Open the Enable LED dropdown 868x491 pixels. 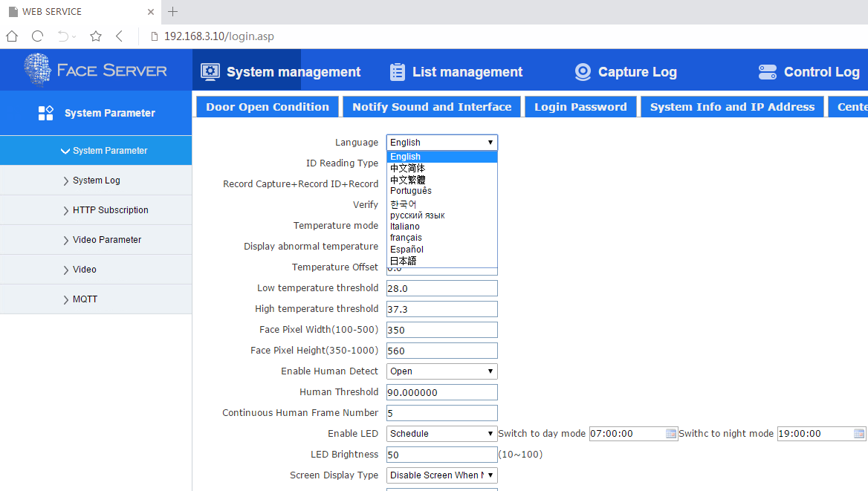click(441, 434)
